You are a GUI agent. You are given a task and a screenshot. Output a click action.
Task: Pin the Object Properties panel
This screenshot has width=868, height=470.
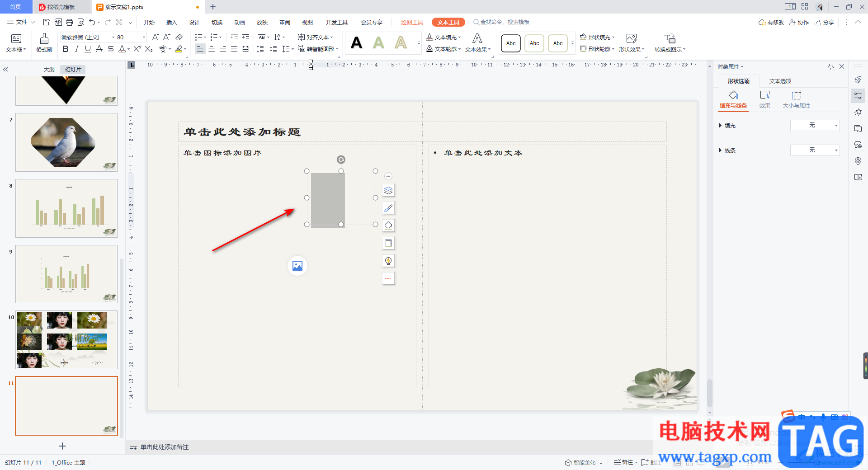(x=830, y=66)
